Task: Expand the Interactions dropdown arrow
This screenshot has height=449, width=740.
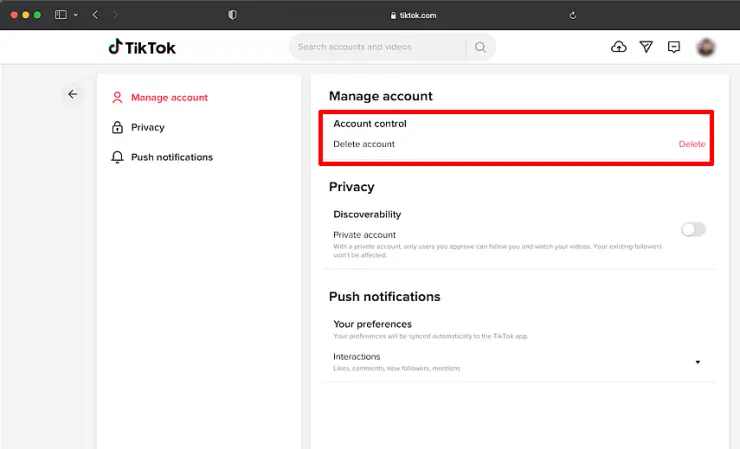Action: tap(698, 362)
